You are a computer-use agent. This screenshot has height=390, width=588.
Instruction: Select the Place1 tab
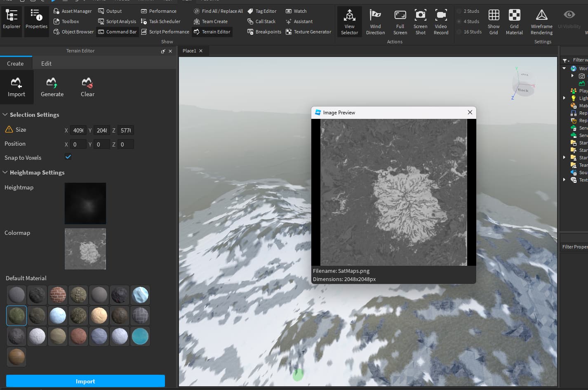pos(190,50)
